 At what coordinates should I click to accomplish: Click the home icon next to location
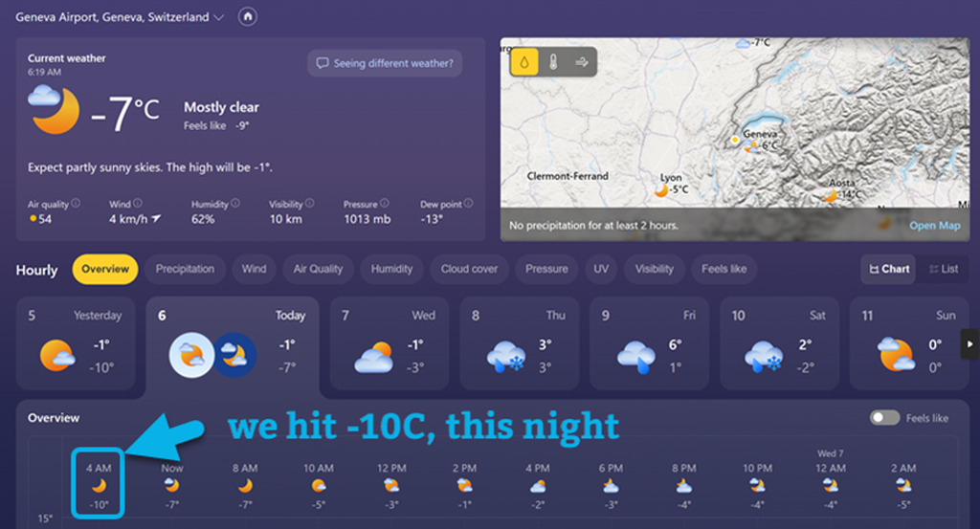click(248, 17)
